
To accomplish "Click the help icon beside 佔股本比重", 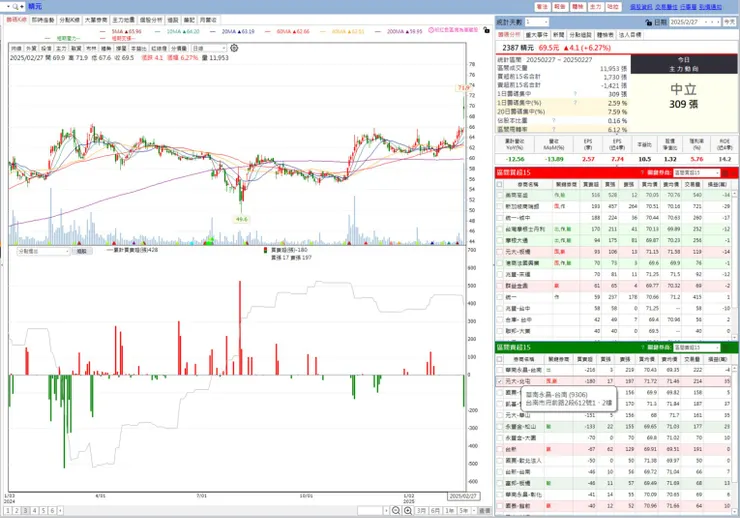I will tap(554, 121).
